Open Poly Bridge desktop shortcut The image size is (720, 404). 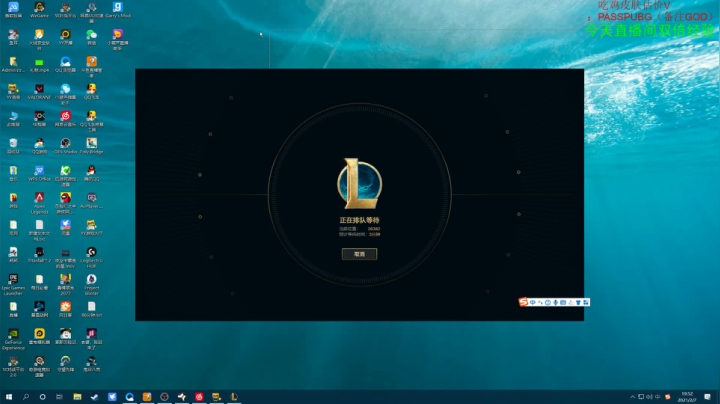pos(91,146)
